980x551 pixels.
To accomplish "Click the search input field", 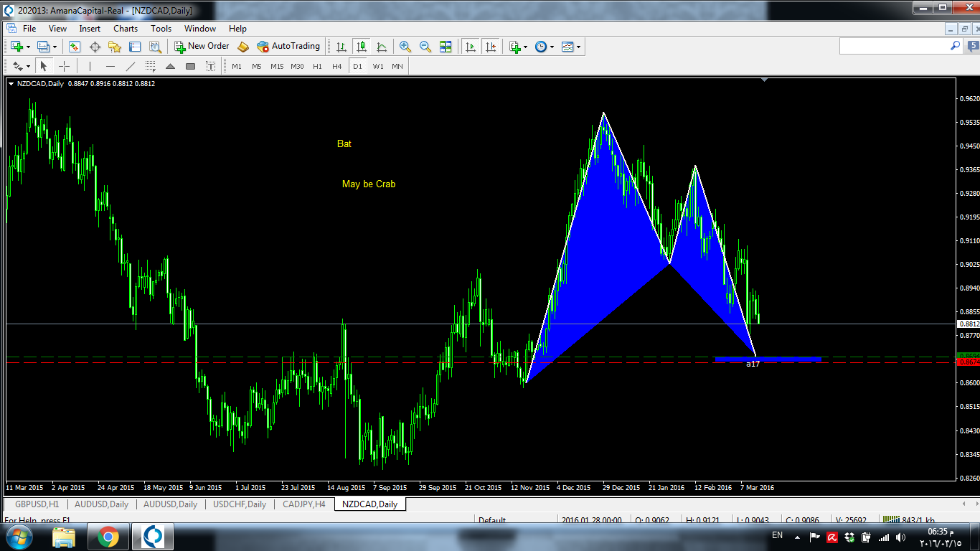I will point(895,46).
